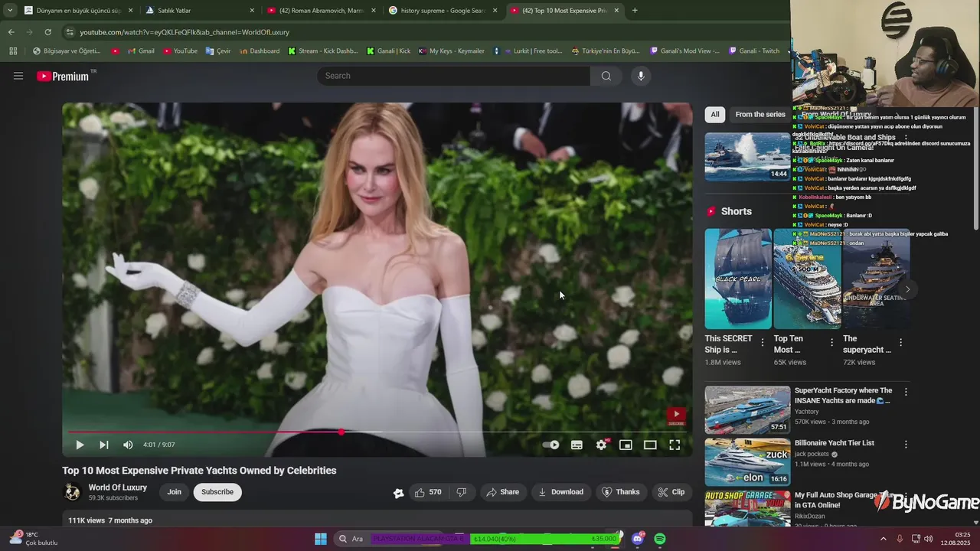Screen dimensions: 980x551
Task: Open options for The superyacht short
Action: click(x=900, y=343)
